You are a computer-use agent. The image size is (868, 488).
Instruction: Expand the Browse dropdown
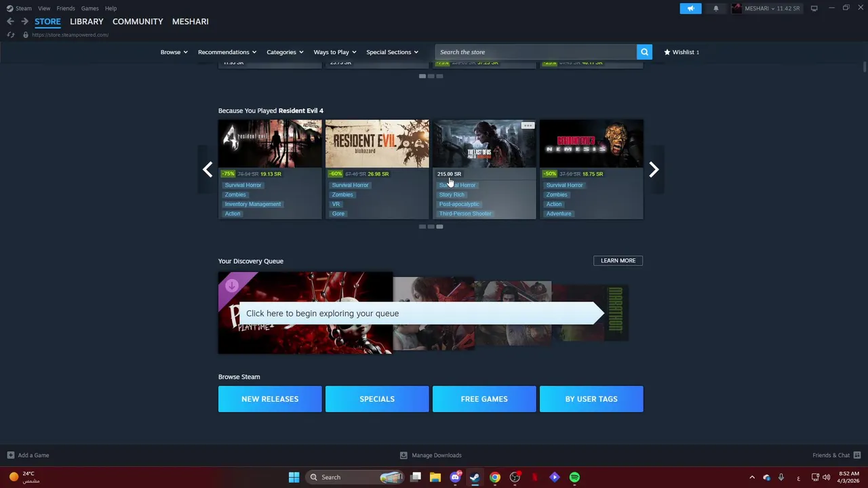[174, 52]
